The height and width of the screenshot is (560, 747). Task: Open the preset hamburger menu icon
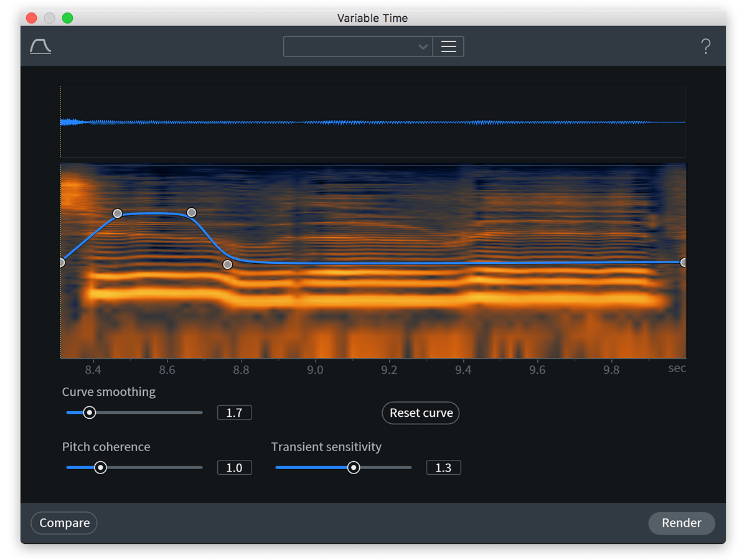click(x=448, y=46)
